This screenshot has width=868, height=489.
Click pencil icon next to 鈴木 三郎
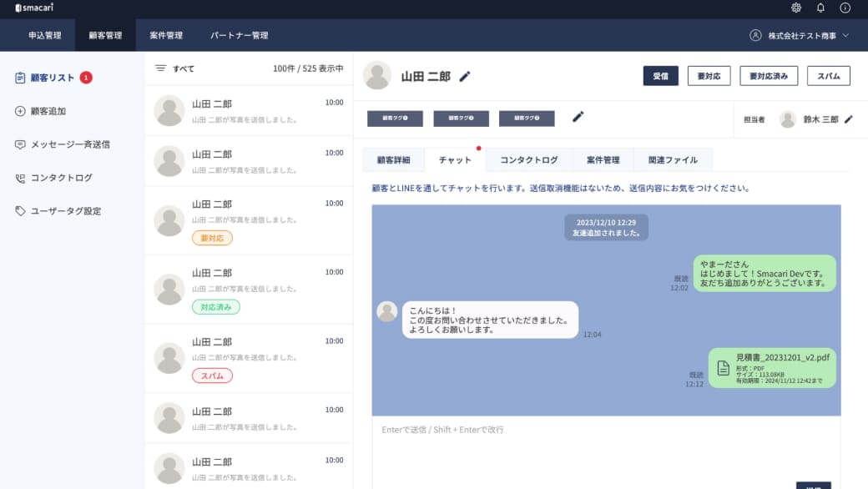850,118
